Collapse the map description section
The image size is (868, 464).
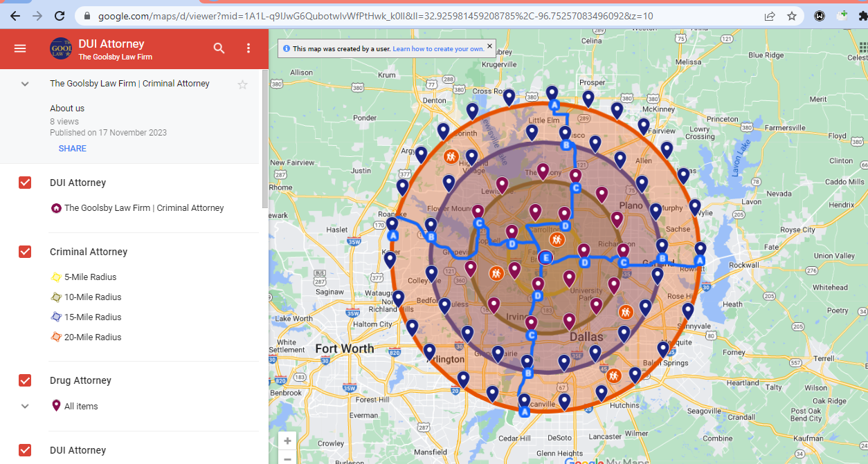25,84
